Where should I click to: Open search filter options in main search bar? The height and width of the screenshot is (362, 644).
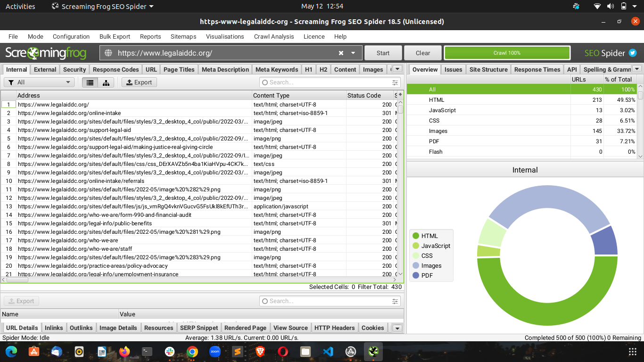pos(395,82)
